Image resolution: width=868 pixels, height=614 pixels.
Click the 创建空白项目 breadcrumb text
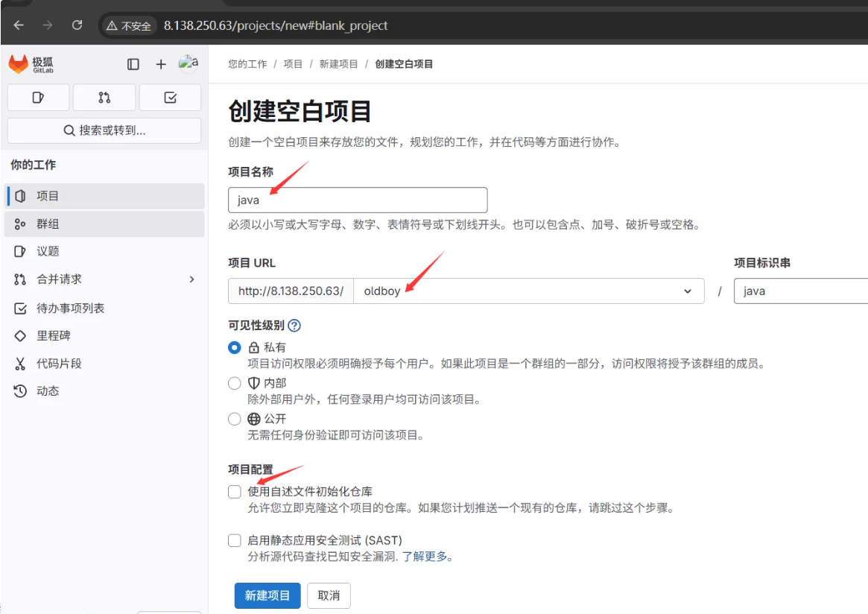(x=404, y=64)
